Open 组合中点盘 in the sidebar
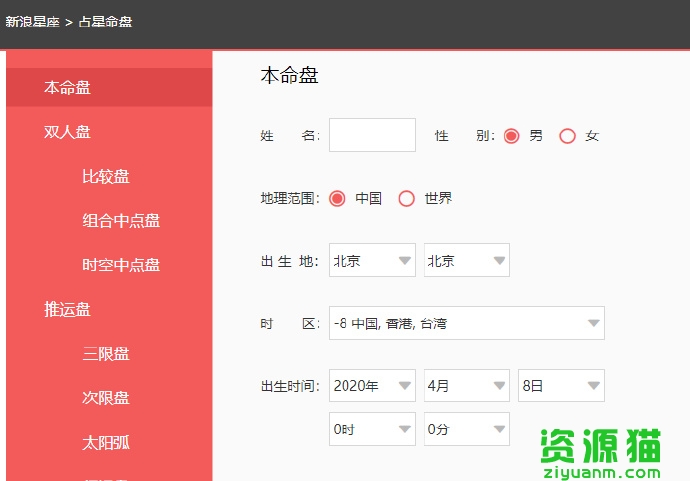 coord(121,220)
